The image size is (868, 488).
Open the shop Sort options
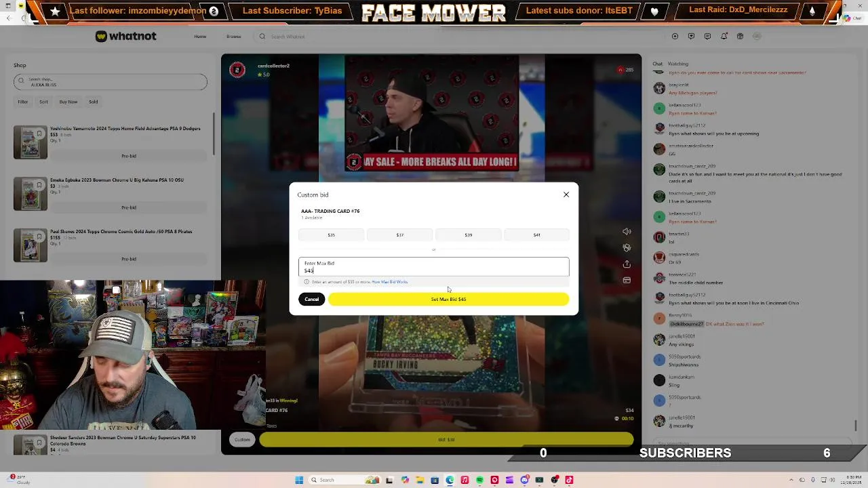[43, 102]
